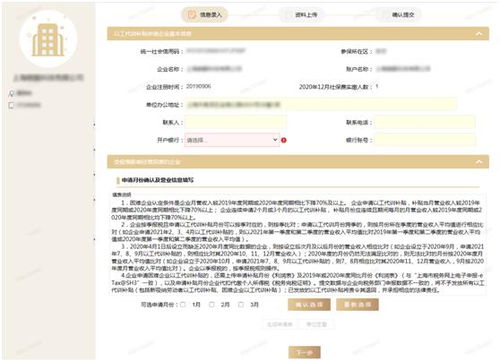Screen dimensions: 500x362
Task: Click the 参保所在区 label
Action: tap(356, 51)
